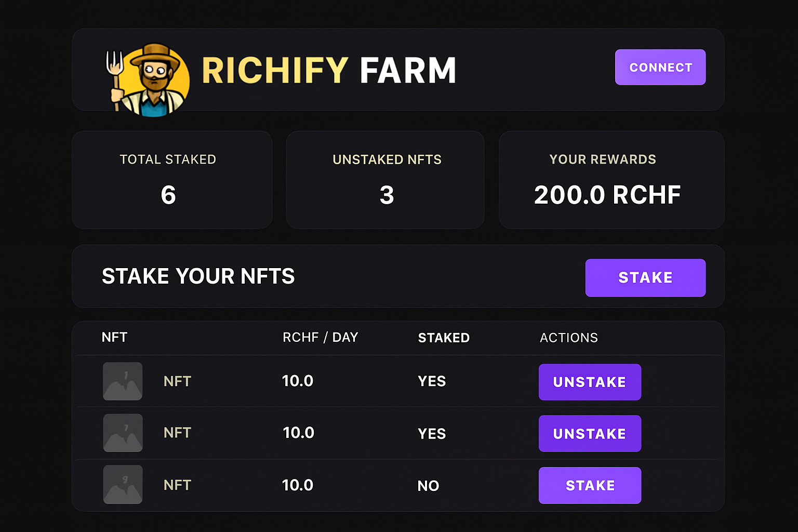The height and width of the screenshot is (532, 798).
Task: Select the third NFT's thumbnail image
Action: click(x=123, y=485)
